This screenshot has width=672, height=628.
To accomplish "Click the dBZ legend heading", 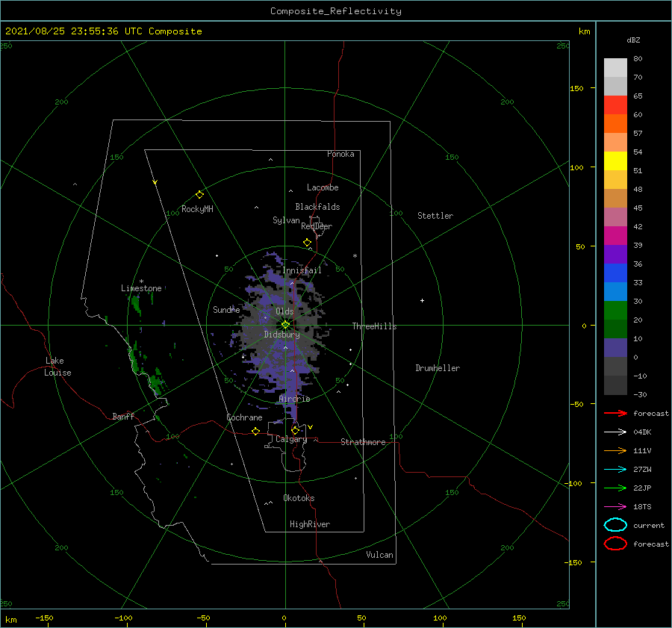I will tap(633, 40).
